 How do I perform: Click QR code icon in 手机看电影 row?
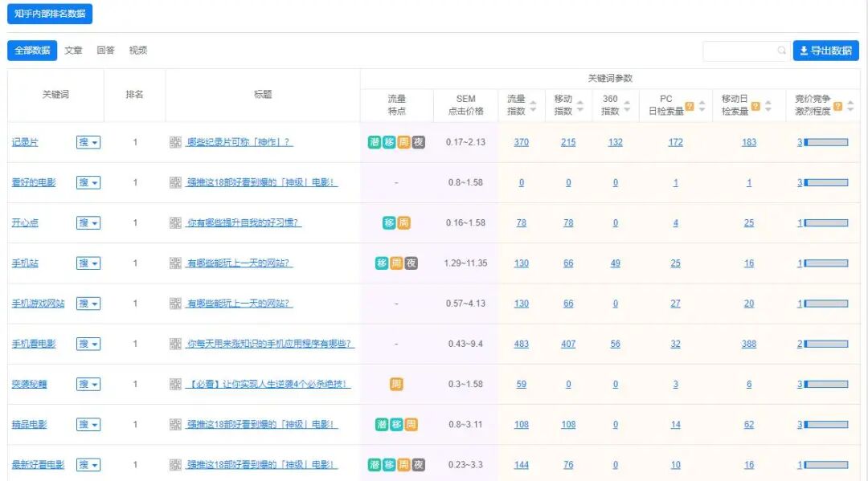175,344
